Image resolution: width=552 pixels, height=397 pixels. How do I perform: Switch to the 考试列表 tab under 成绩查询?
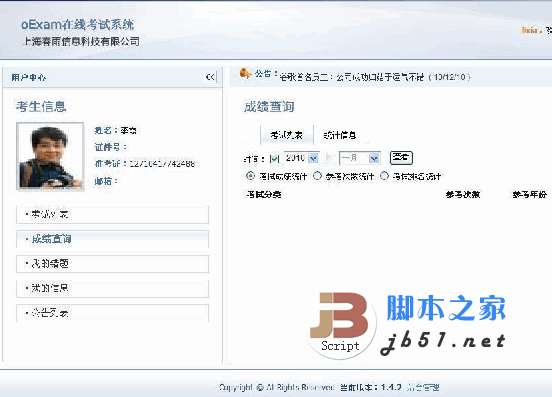(x=287, y=135)
